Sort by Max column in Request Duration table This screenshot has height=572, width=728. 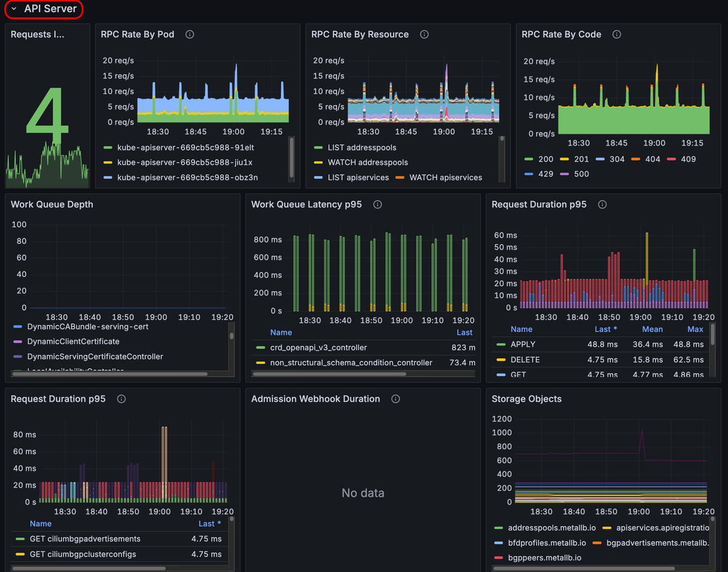pyautogui.click(x=695, y=329)
